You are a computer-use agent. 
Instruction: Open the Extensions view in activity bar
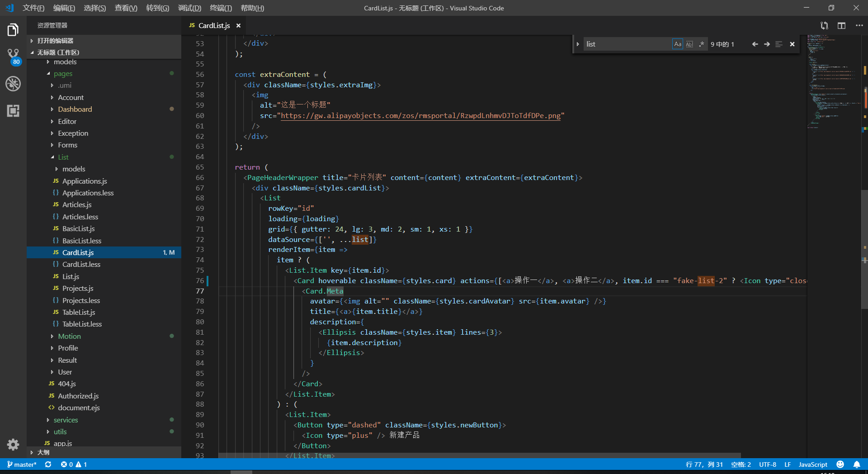point(13,111)
